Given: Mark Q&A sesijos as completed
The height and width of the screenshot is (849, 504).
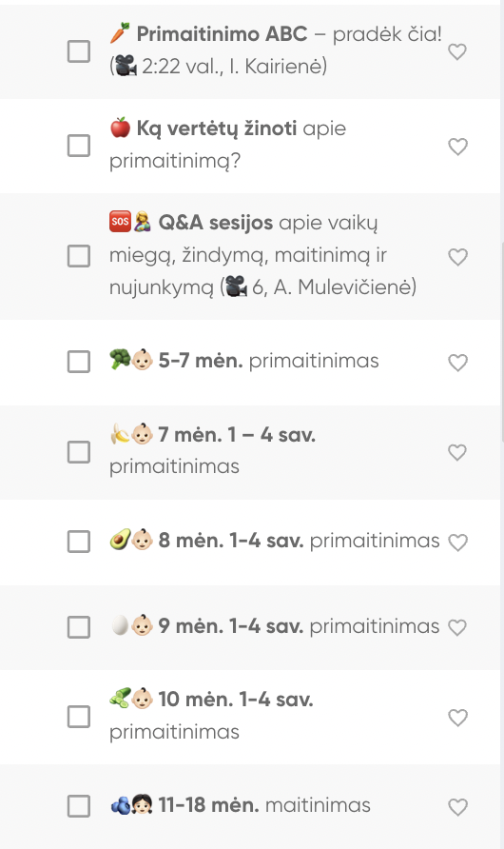Looking at the screenshot, I should [x=78, y=256].
